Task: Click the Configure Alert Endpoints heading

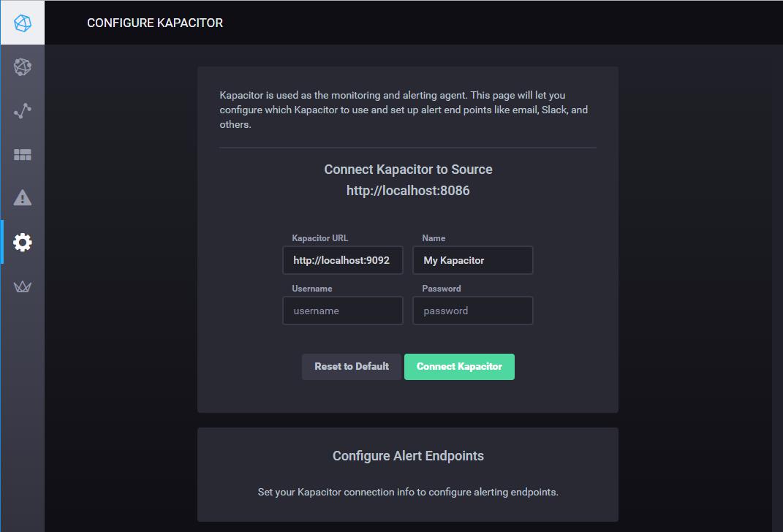Action: (x=408, y=456)
